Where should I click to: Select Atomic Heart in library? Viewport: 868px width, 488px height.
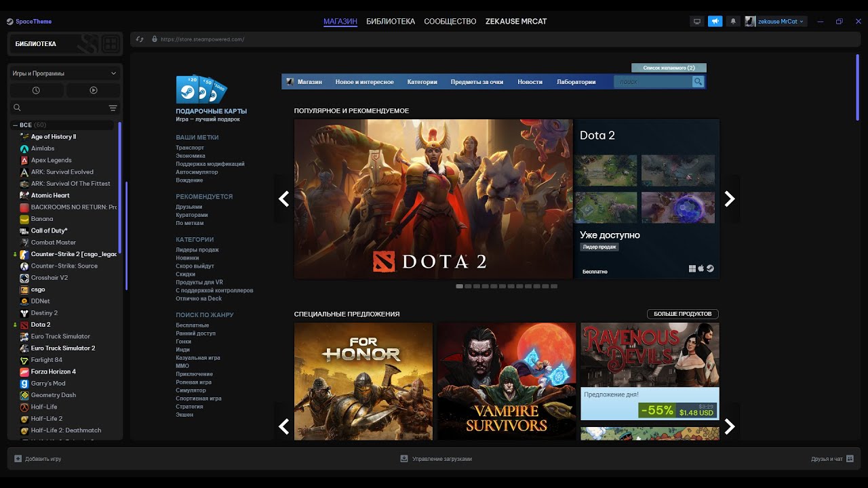[50, 195]
